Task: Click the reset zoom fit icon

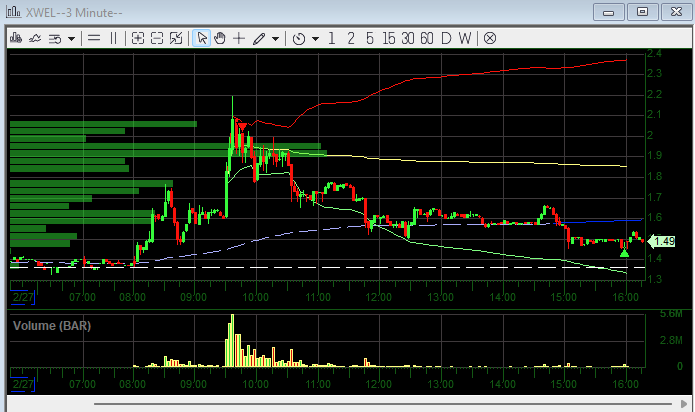Action: [176, 39]
